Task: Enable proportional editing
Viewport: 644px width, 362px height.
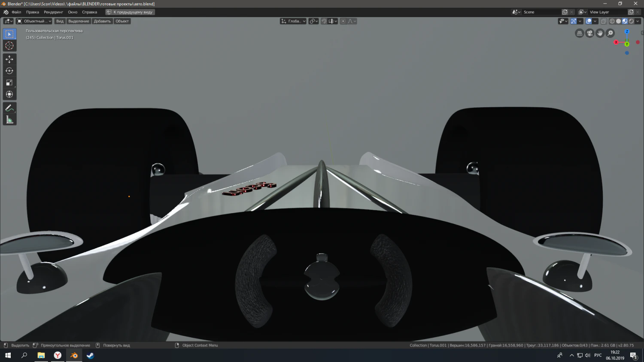Action: (343, 21)
